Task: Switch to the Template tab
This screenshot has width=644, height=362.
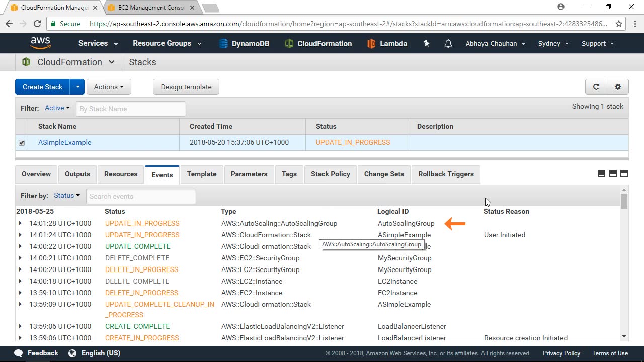Action: [202, 174]
